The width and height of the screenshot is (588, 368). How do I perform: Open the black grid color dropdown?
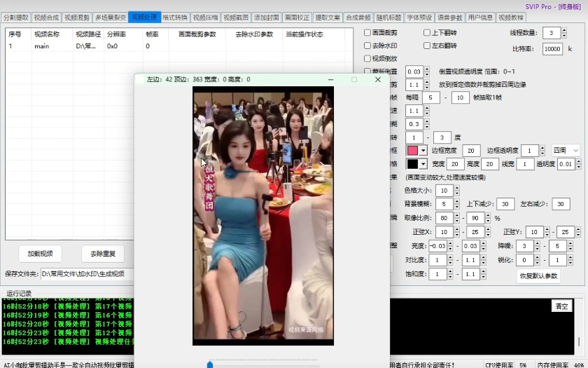coord(423,164)
